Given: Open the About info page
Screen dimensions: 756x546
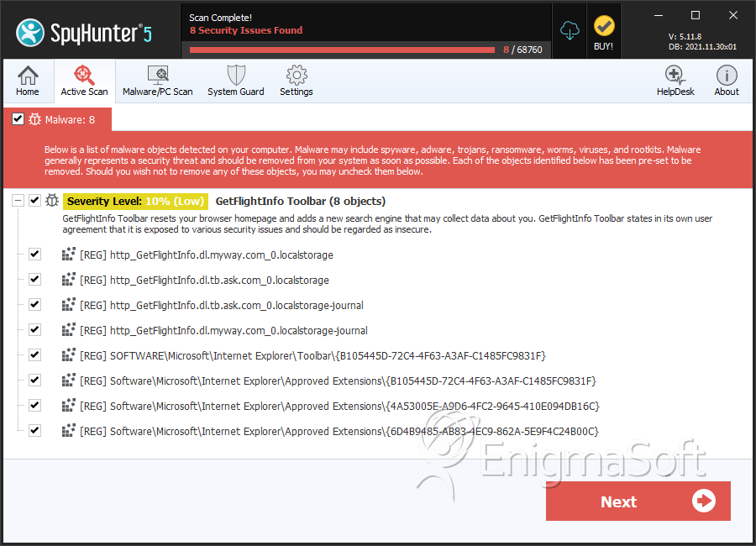Looking at the screenshot, I should pyautogui.click(x=727, y=81).
